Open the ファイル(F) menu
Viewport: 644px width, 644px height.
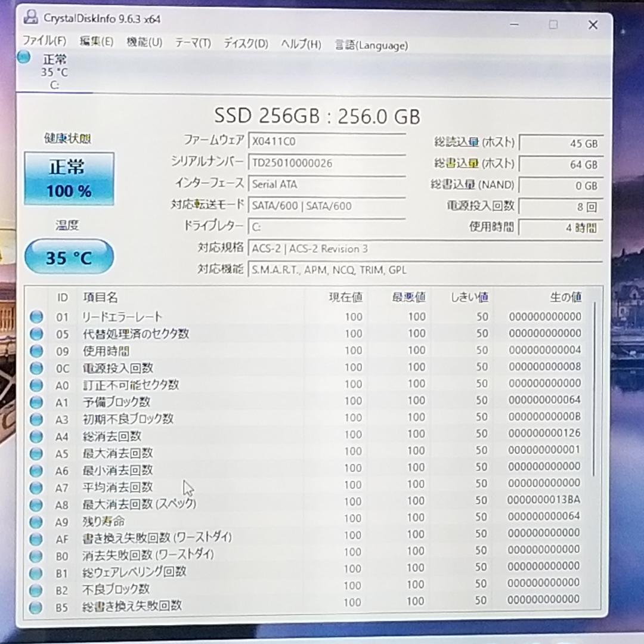44,41
